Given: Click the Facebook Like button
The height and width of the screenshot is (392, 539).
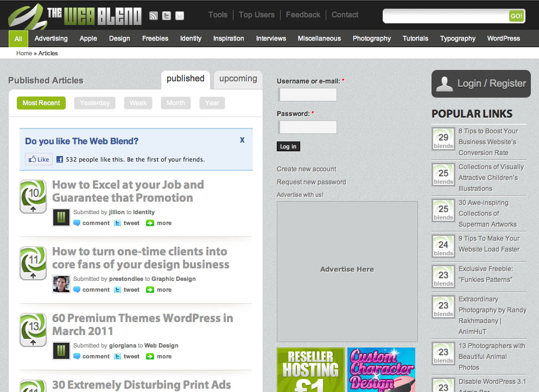Looking at the screenshot, I should click(38, 159).
